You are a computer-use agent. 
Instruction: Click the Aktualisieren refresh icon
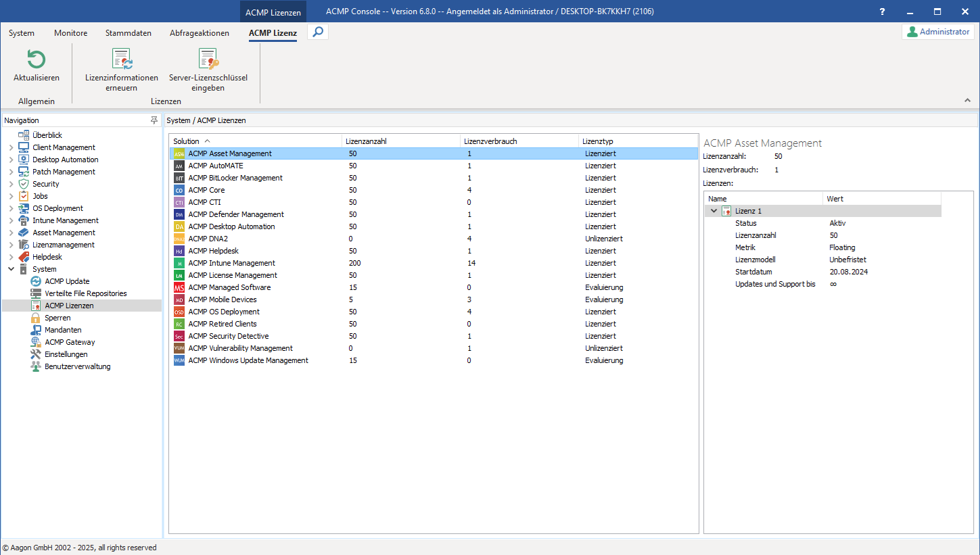[x=36, y=59]
